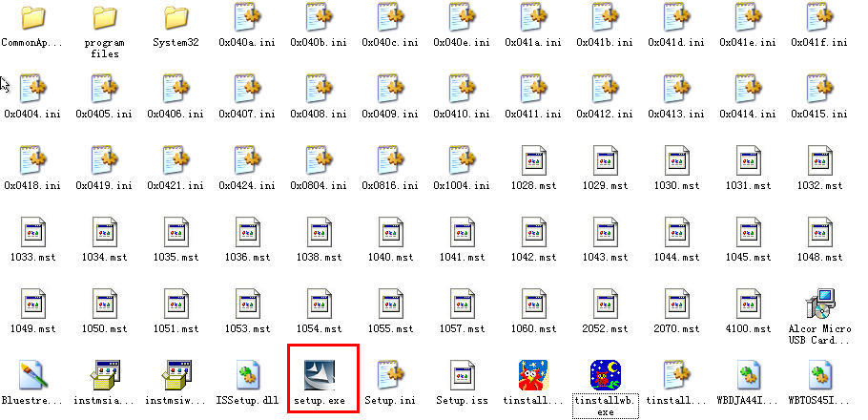
Task: Select the file name 0x0411.ini
Action: (x=533, y=115)
